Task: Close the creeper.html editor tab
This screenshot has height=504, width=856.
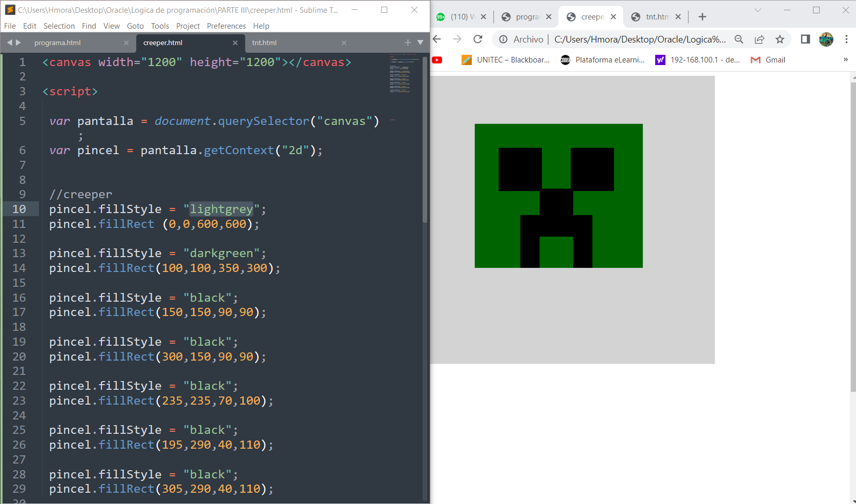Action: point(235,43)
